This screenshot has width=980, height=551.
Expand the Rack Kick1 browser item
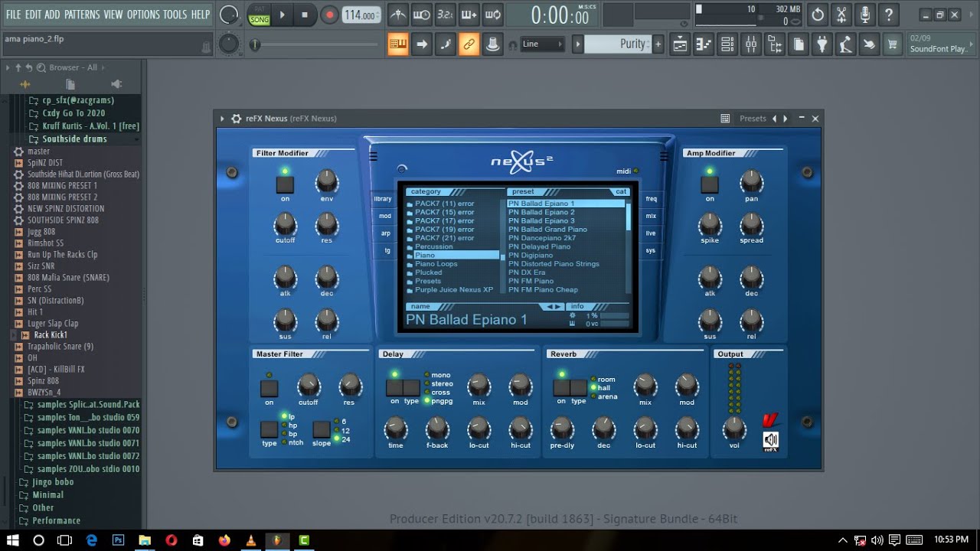pos(14,335)
